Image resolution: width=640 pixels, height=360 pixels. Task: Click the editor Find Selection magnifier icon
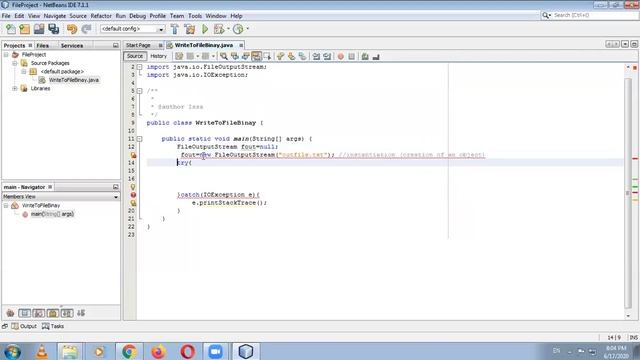pos(224,56)
